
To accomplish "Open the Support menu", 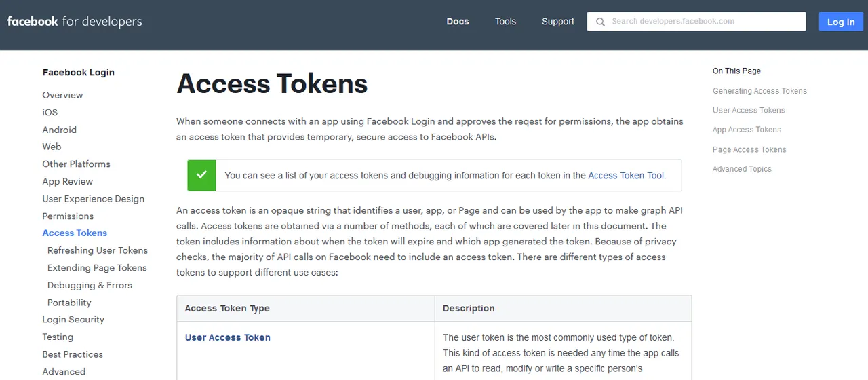I will tap(558, 22).
